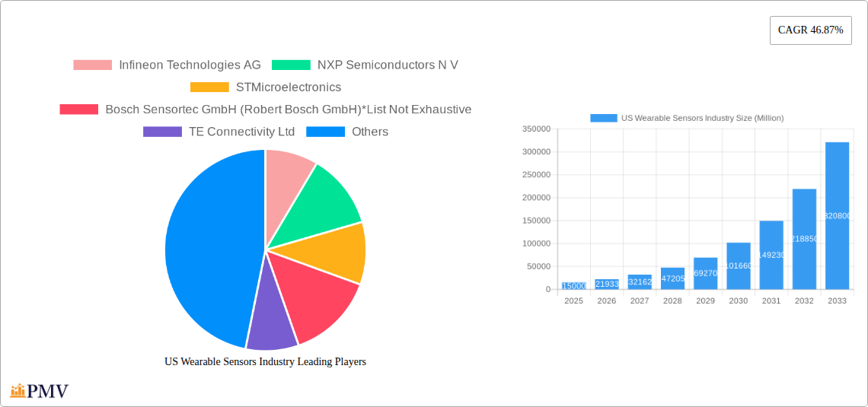
Task: Click the 2027 x-axis label
Action: 640,300
